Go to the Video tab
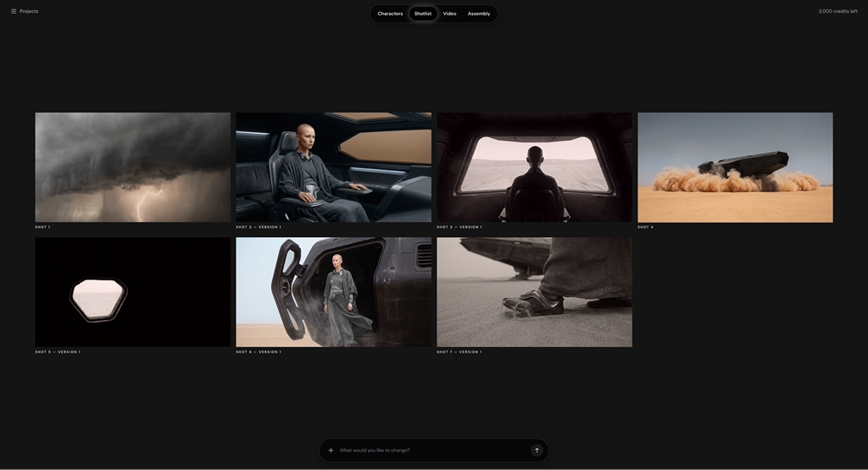The image size is (868, 470). pos(449,14)
